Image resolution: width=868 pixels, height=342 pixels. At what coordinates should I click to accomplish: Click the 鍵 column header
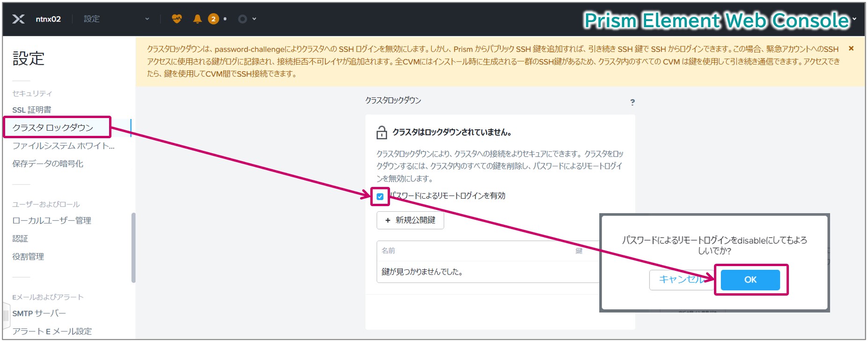579,251
